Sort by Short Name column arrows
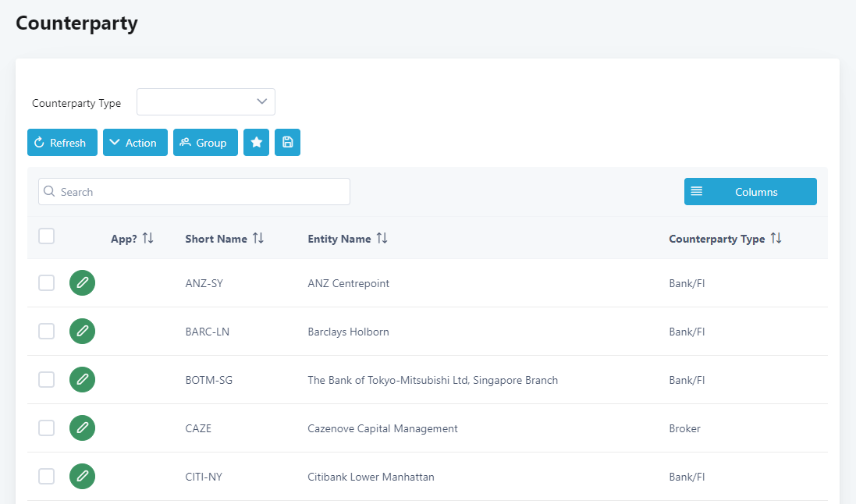This screenshot has height=504, width=856. click(x=258, y=238)
